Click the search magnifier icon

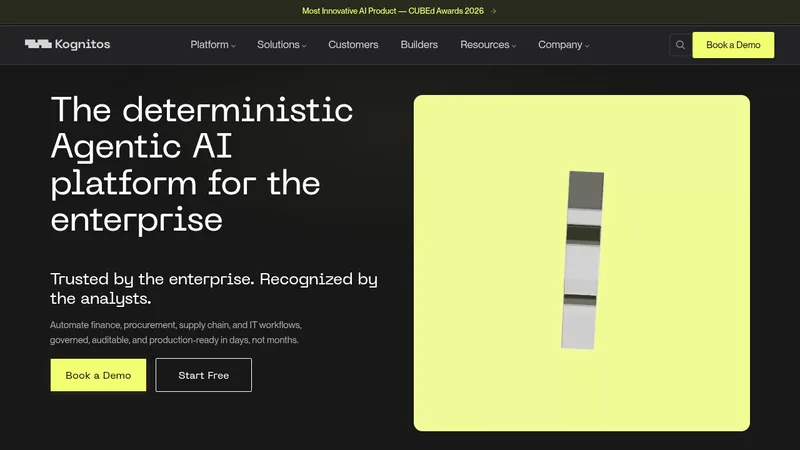point(680,45)
